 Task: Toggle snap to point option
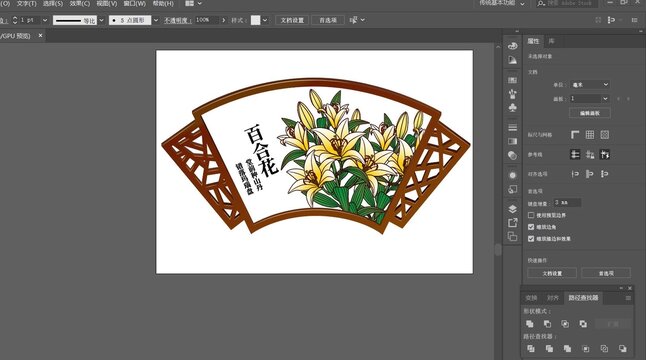click(x=575, y=174)
